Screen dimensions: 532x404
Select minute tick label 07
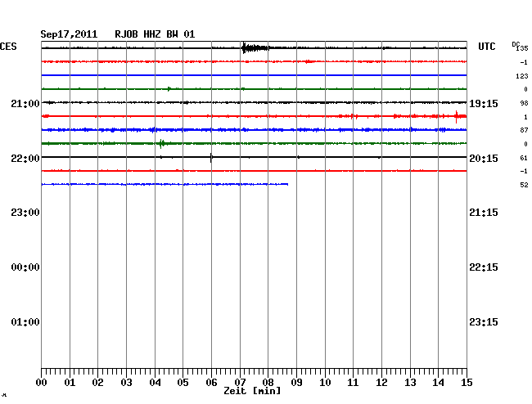[240, 383]
